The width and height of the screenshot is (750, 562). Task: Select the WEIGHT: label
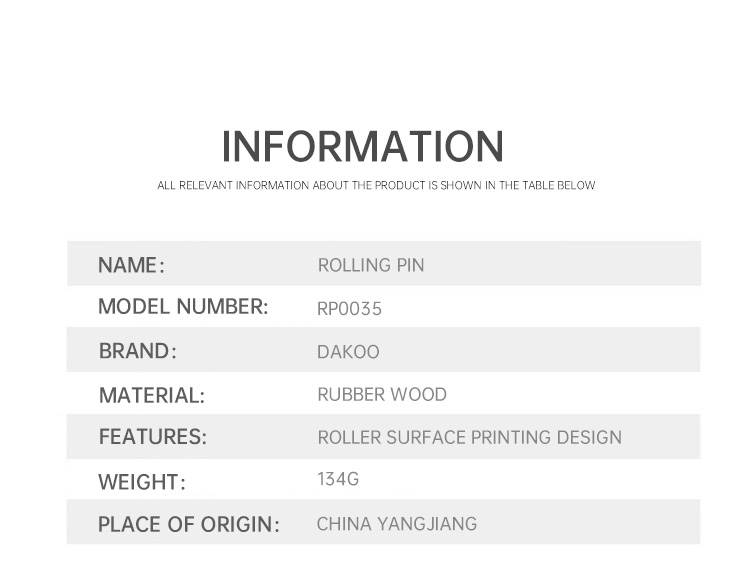tap(142, 482)
